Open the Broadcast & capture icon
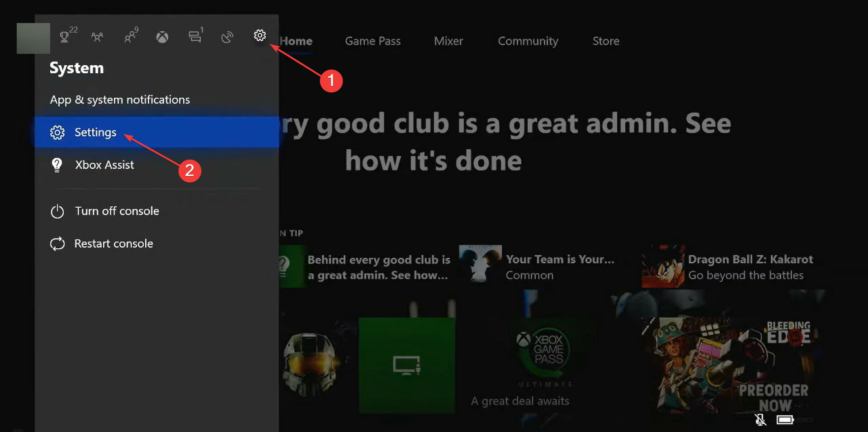The image size is (868, 432). [x=227, y=37]
